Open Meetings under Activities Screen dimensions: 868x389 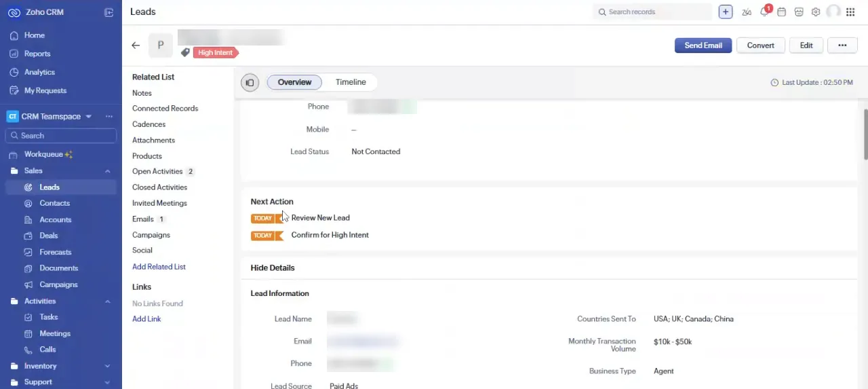(54, 333)
